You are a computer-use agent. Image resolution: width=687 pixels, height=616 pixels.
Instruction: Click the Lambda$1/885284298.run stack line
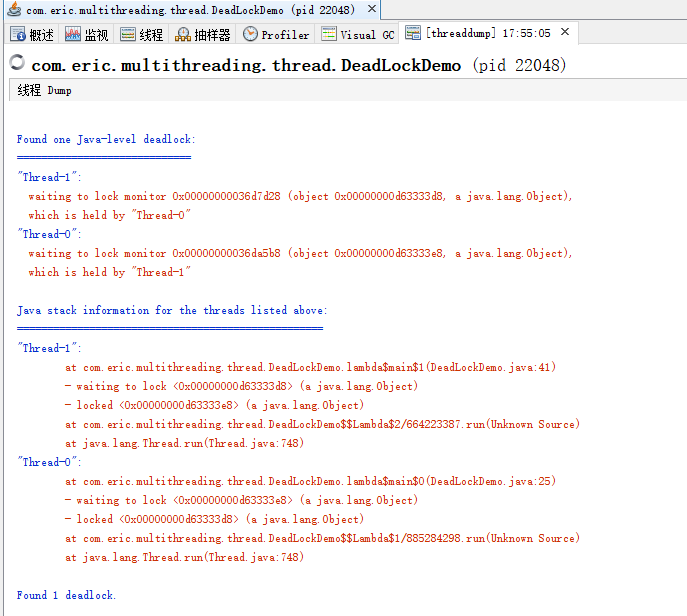[322, 538]
